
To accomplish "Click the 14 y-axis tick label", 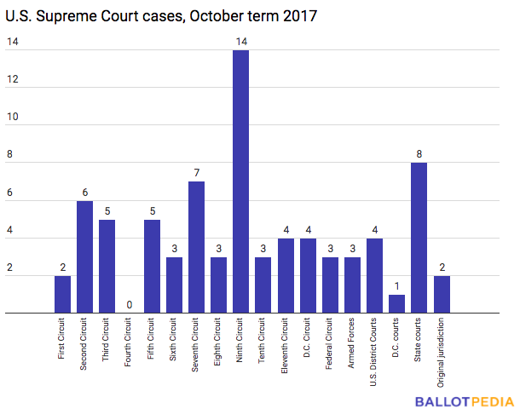I will tap(13, 42).
